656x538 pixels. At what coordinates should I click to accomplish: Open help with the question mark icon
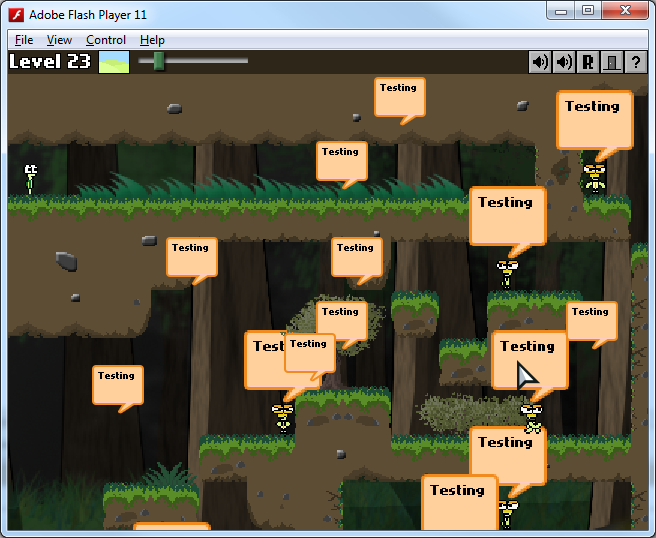coord(635,62)
